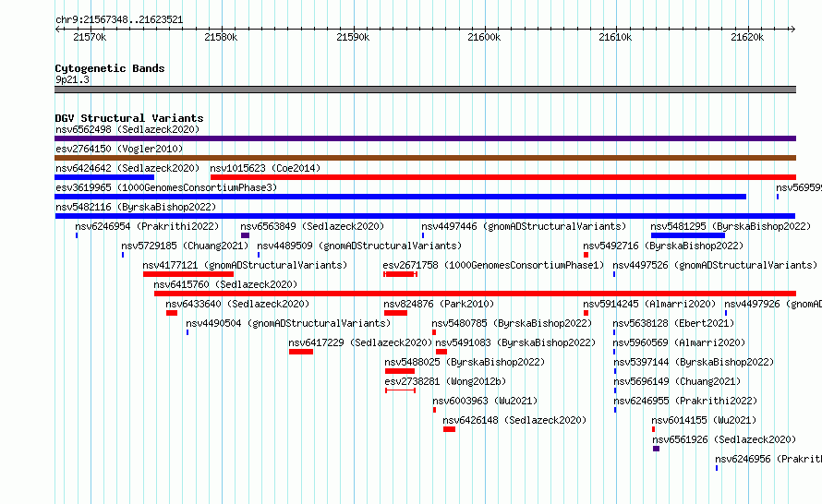
Task: Click the 21600k ruler position
Action: click(x=484, y=37)
